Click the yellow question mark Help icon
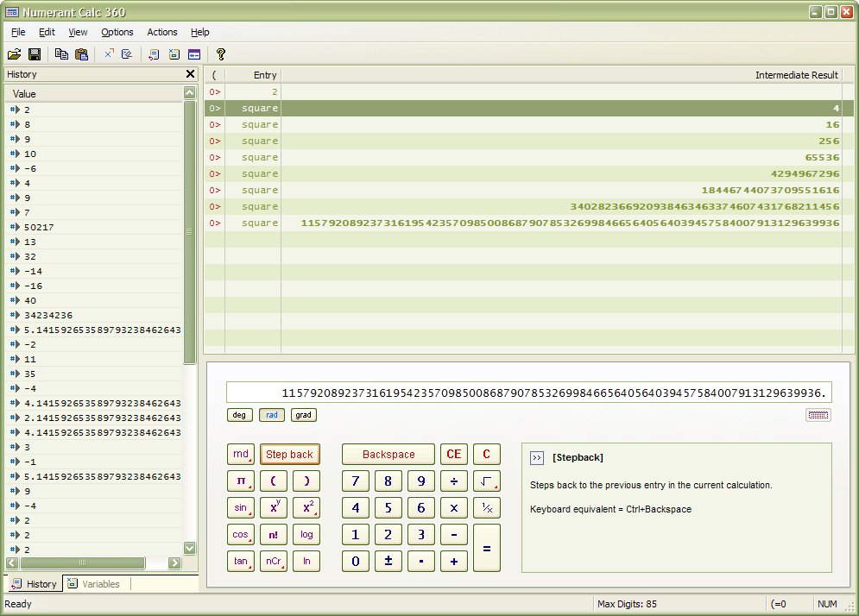The width and height of the screenshot is (859, 616). pyautogui.click(x=221, y=54)
